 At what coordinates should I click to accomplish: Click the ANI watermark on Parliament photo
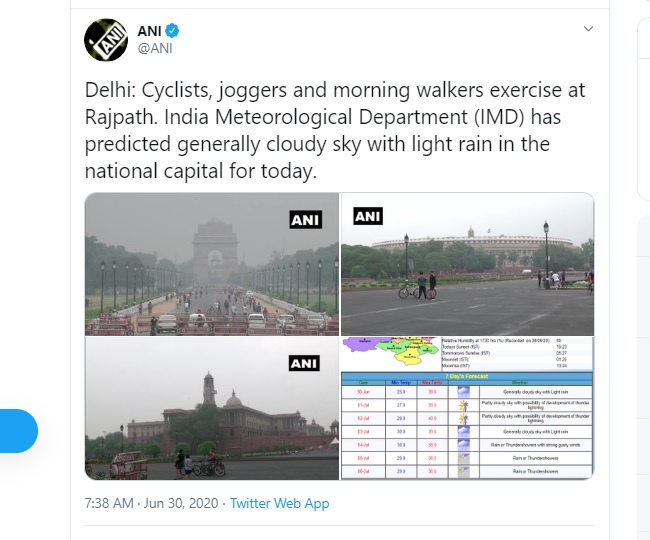click(367, 216)
